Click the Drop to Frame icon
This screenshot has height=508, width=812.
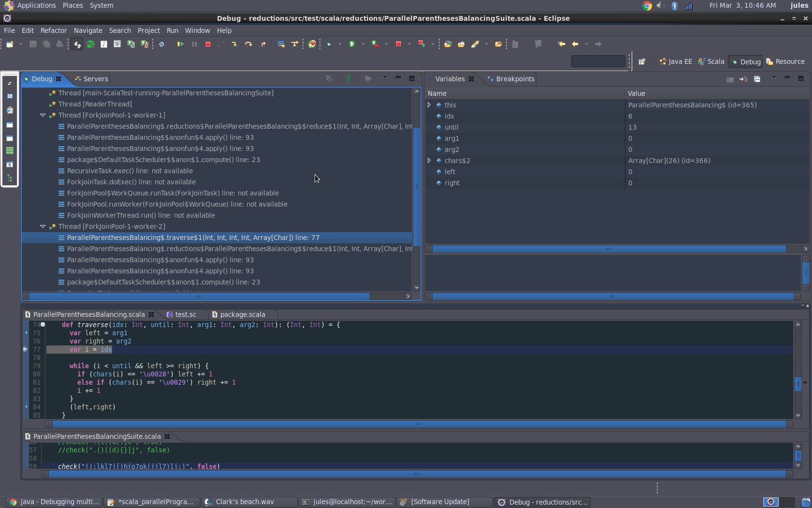point(281,44)
